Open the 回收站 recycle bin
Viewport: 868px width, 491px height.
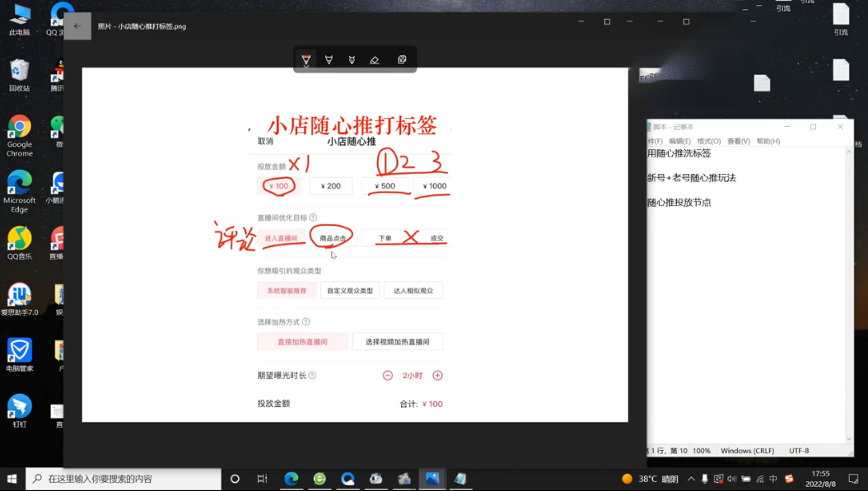[20, 75]
